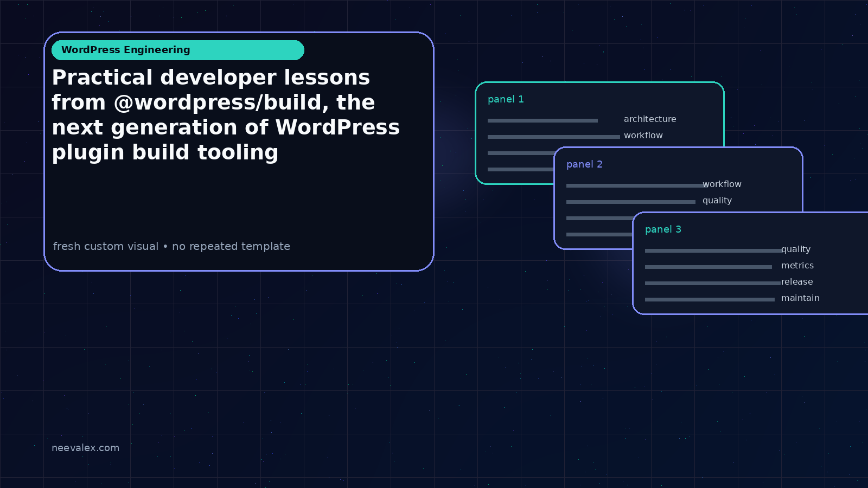
Task: Click 'quality' label in panel 3
Action: pyautogui.click(x=796, y=249)
